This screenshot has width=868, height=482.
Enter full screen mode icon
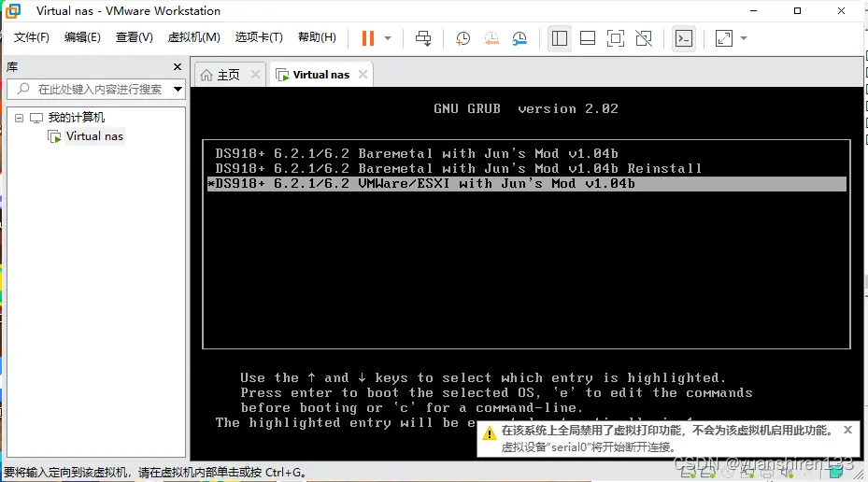(615, 38)
